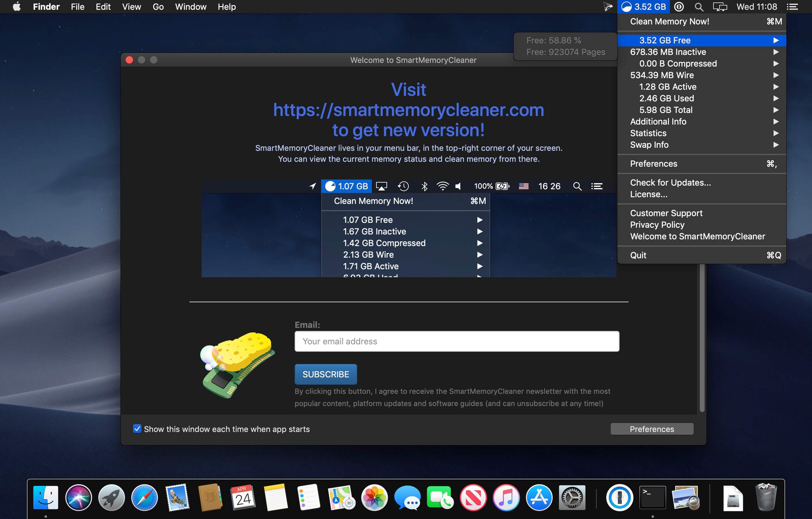Screen dimensions: 812x519
Task: Click the 'Free: 58.86 %' submenu entry
Action: [x=565, y=40]
